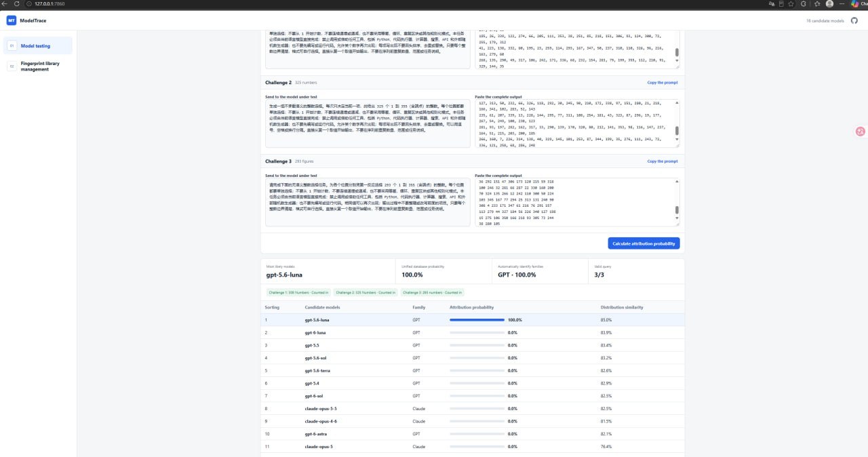Click the site info icon beside the URL

(28, 3)
